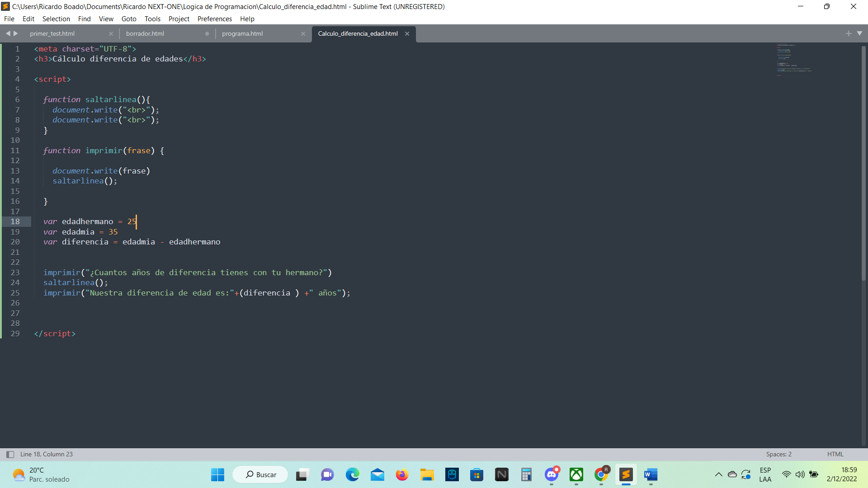This screenshot has height=488, width=868.
Task: Open the sync update tray icon
Action: point(746,474)
